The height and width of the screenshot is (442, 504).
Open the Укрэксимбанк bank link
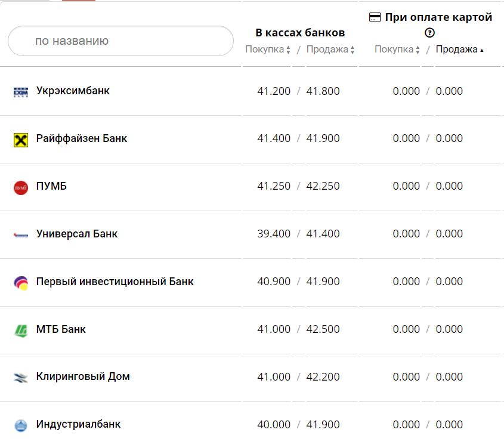(x=73, y=91)
